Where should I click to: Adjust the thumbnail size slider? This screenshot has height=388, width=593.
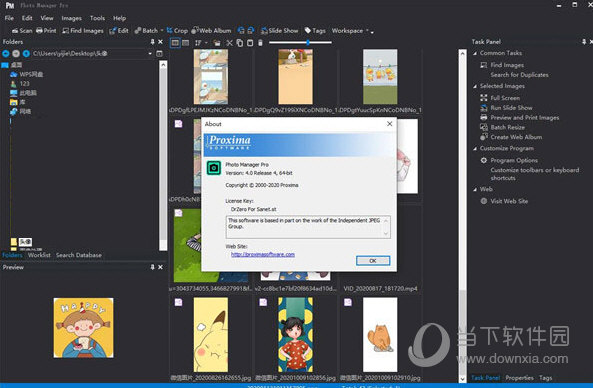tap(308, 42)
